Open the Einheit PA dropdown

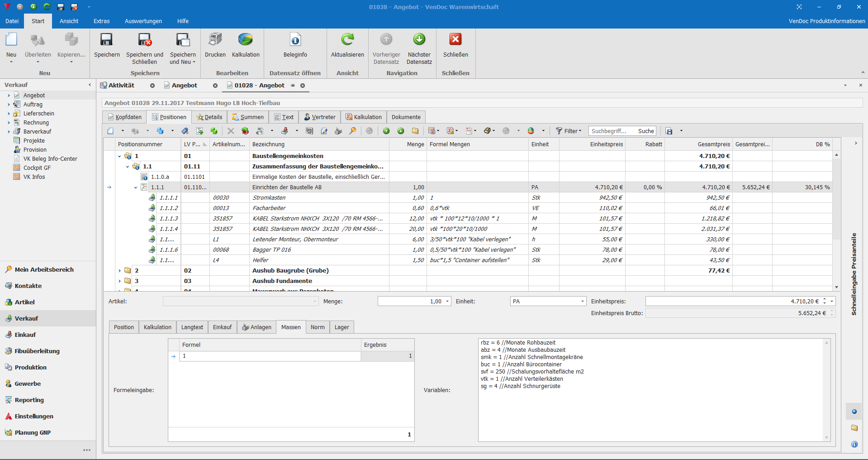(x=582, y=302)
